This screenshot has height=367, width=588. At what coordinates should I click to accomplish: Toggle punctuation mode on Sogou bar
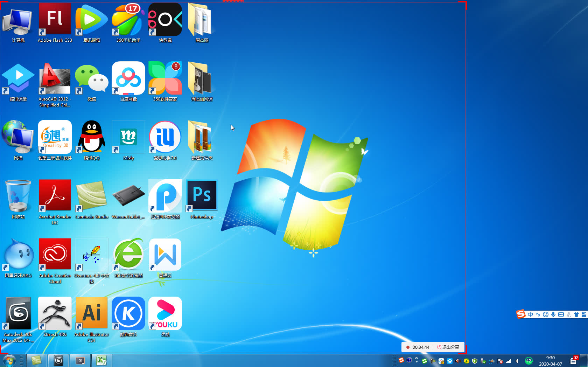pos(538,314)
